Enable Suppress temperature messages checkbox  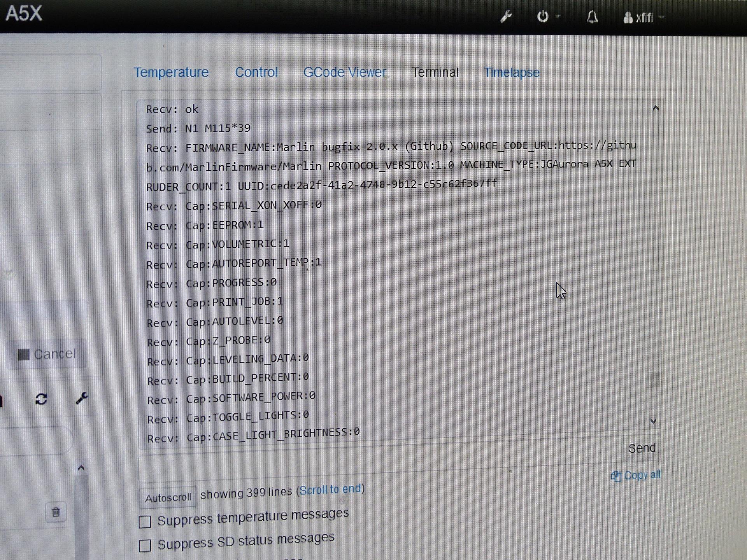(x=145, y=521)
